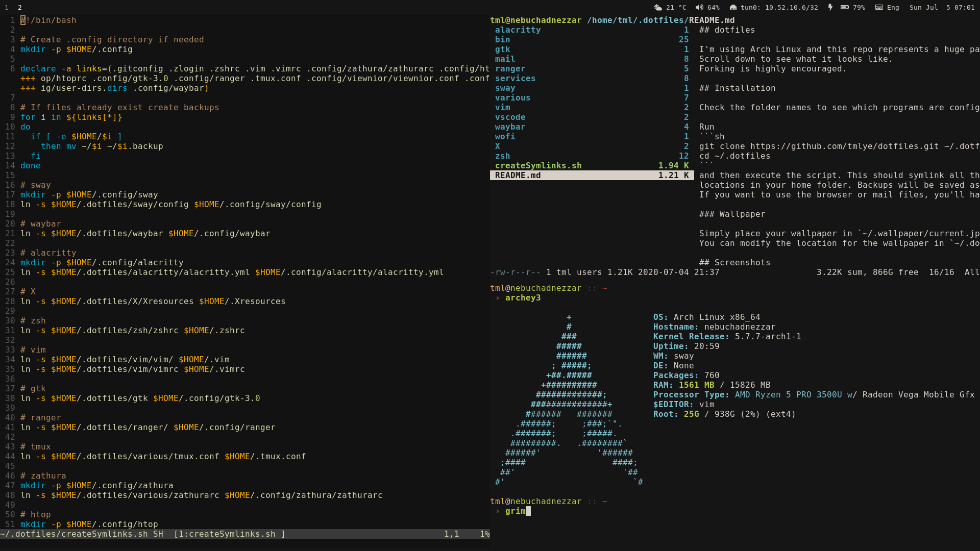Screen dimensions: 980x551
Task: Click the charging bolt icon
Action: pyautogui.click(x=830, y=8)
